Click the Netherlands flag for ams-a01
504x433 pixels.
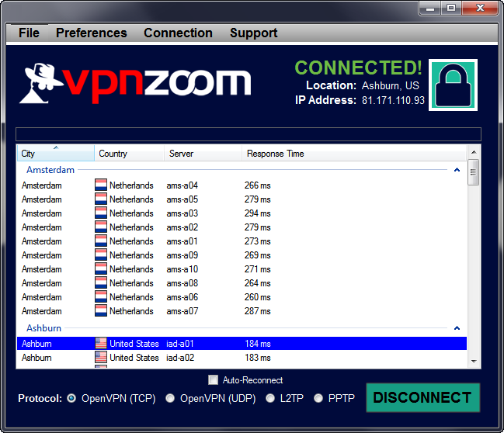click(101, 241)
